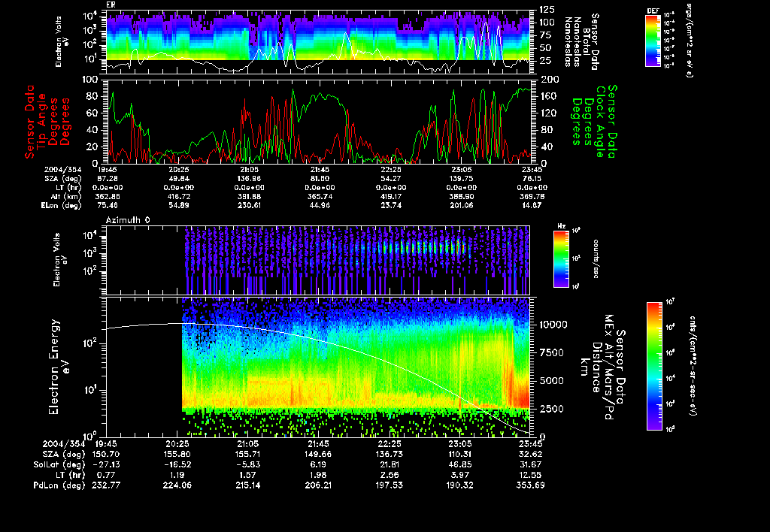Screen dimensions: 770x532
Task: Click the red 'Tip Angle' axis label
Action: (x=42, y=122)
